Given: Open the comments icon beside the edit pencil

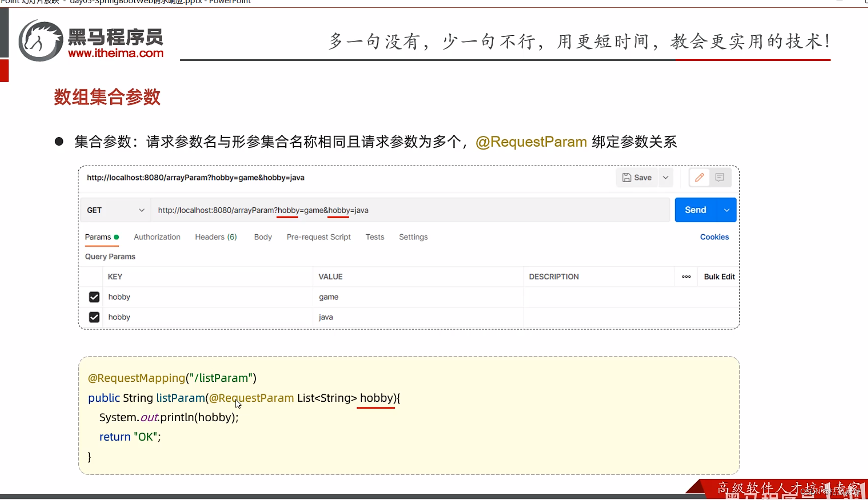Looking at the screenshot, I should (x=720, y=177).
